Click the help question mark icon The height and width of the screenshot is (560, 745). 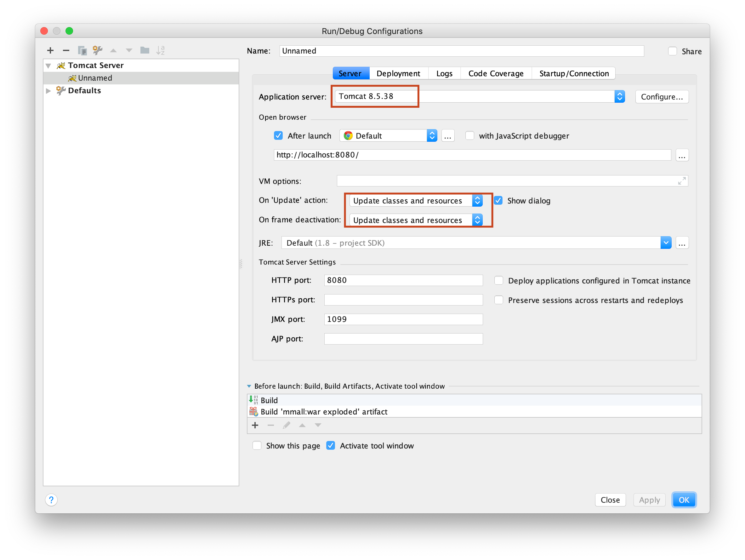pyautogui.click(x=51, y=500)
